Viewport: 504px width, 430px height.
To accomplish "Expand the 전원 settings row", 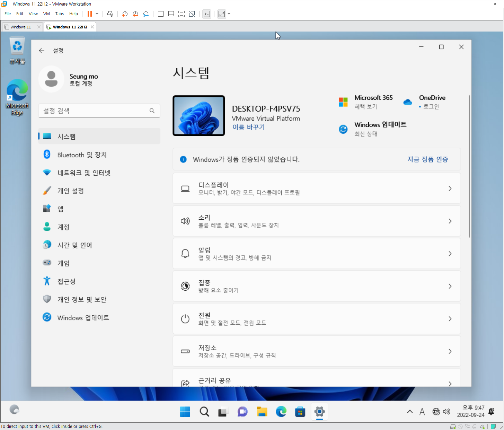I will coord(317,319).
